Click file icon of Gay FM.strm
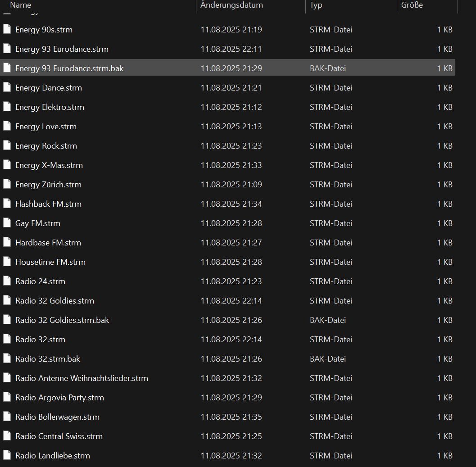The image size is (476, 467). click(x=7, y=222)
